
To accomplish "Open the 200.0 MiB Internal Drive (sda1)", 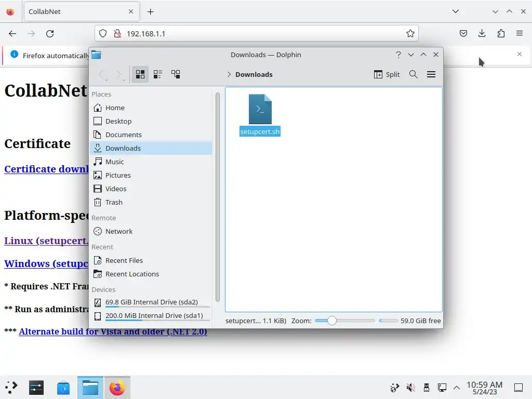I will point(151,316).
